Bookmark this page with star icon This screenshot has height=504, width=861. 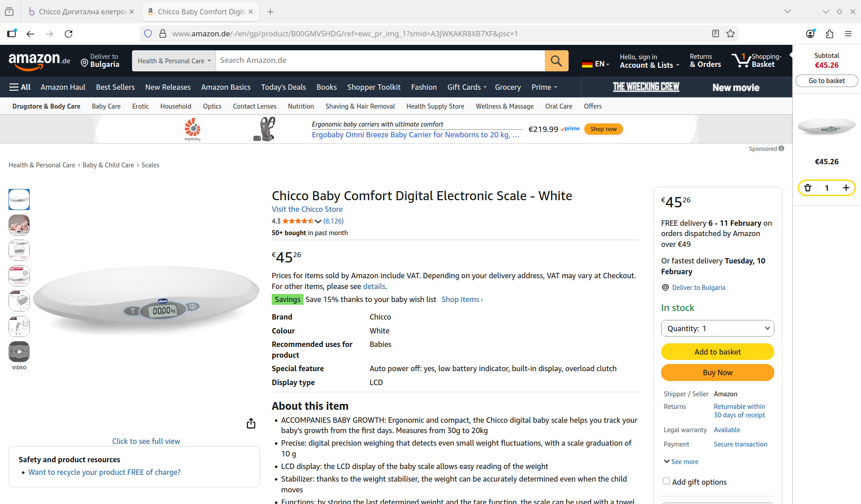[731, 34]
